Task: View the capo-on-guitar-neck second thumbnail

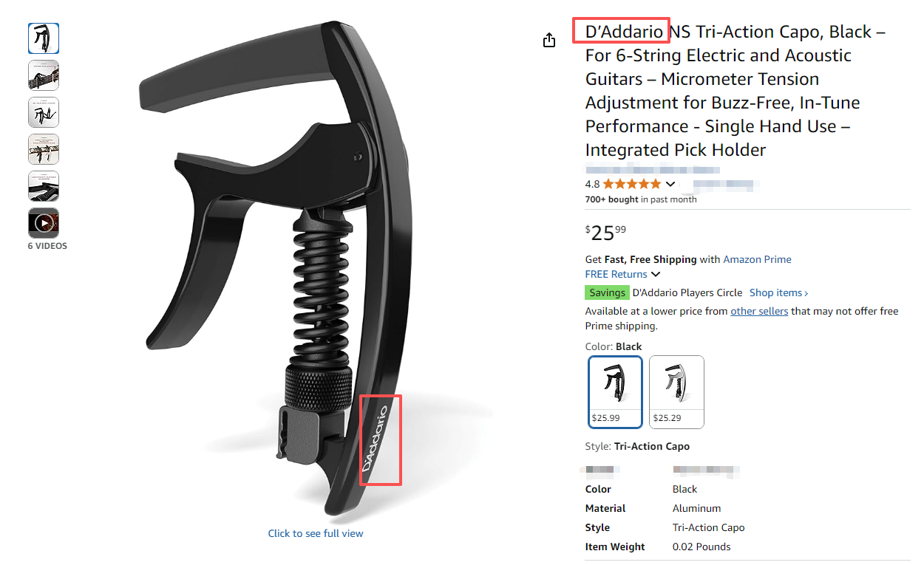Action: click(x=44, y=75)
